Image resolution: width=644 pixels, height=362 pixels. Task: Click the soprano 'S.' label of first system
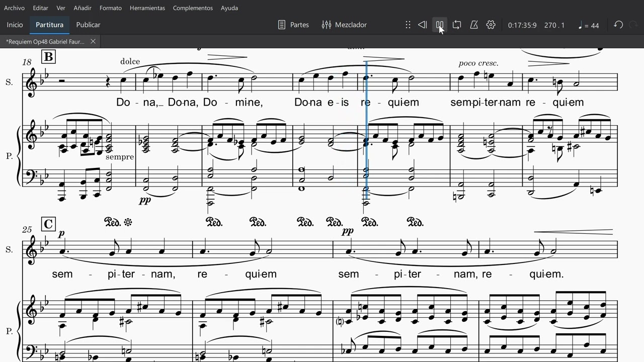9,82
